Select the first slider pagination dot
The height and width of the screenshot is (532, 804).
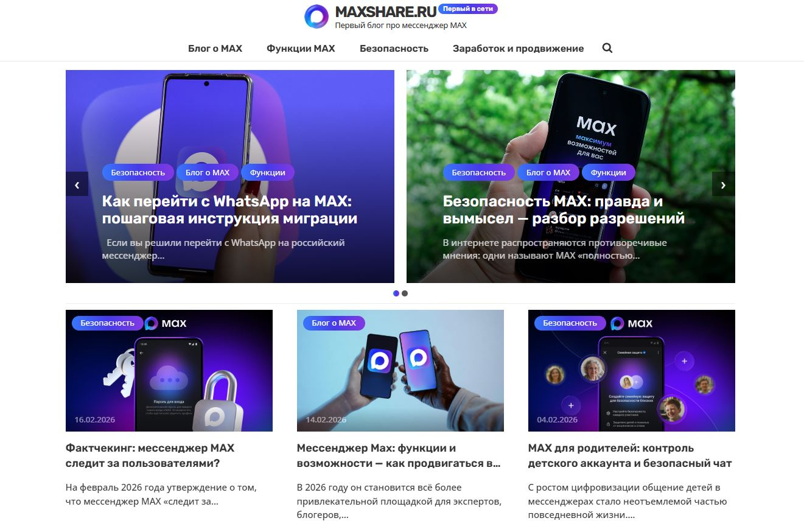click(x=396, y=293)
